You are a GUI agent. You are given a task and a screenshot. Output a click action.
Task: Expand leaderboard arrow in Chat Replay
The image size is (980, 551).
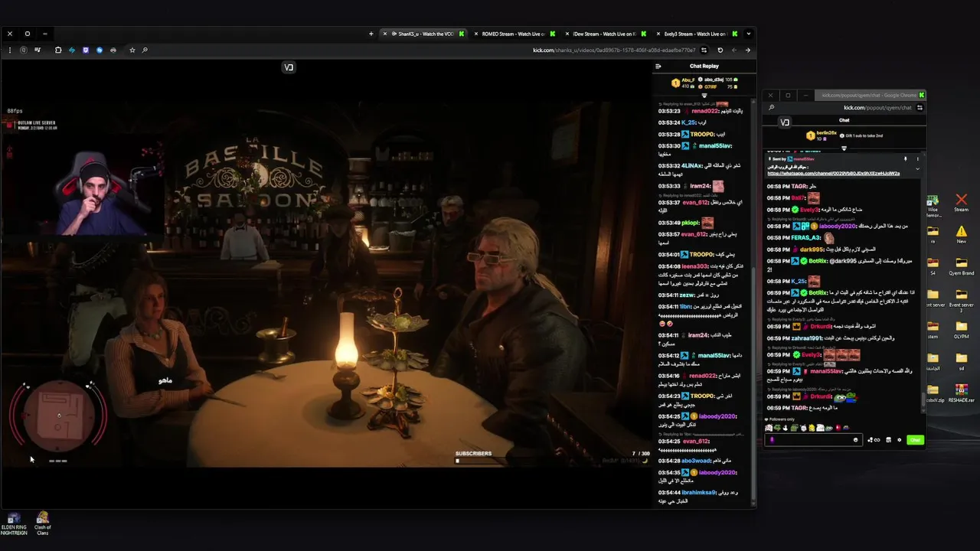click(x=704, y=96)
